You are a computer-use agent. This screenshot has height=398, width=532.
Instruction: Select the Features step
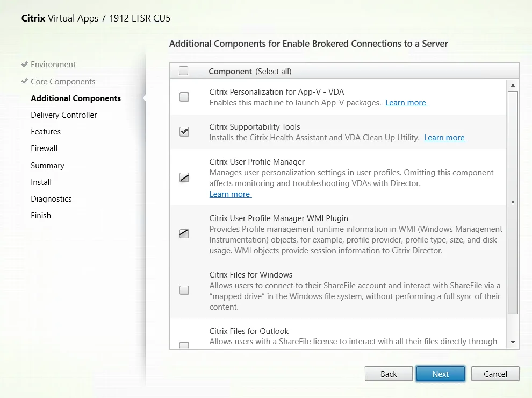46,131
